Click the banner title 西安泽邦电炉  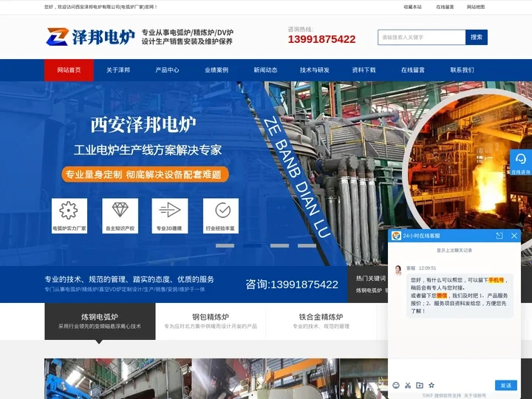point(143,125)
